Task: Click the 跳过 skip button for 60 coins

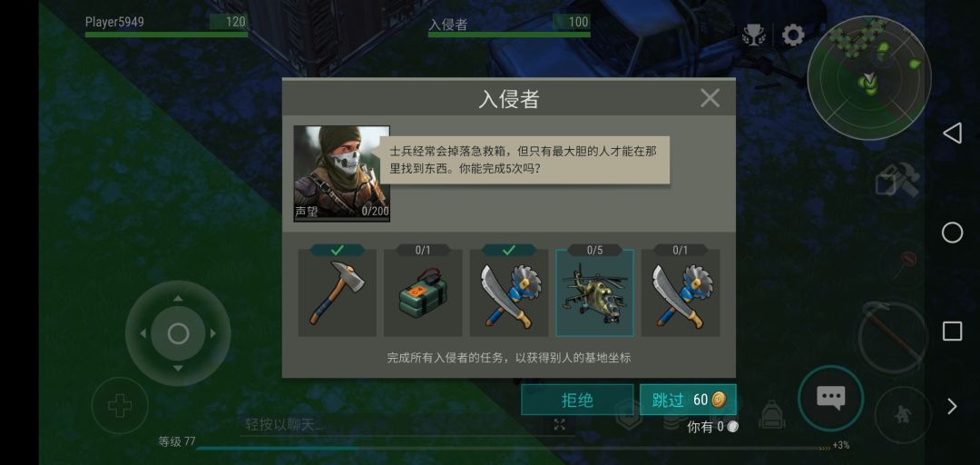Action: [x=688, y=400]
